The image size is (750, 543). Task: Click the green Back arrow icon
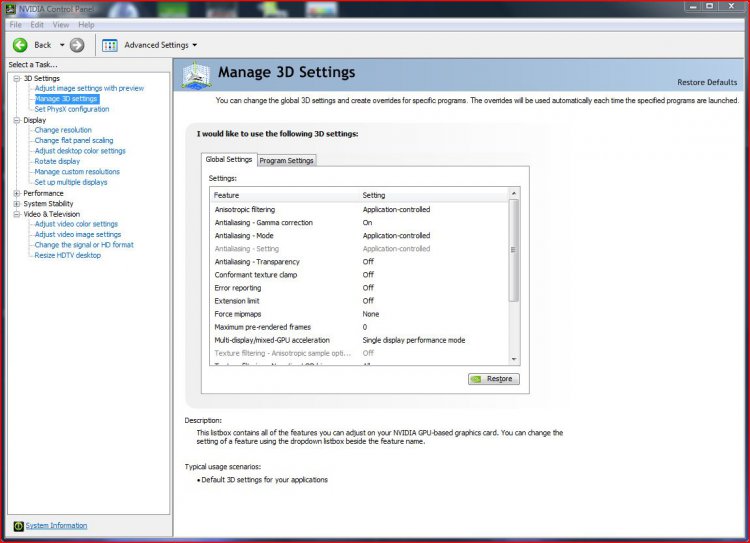(20, 45)
